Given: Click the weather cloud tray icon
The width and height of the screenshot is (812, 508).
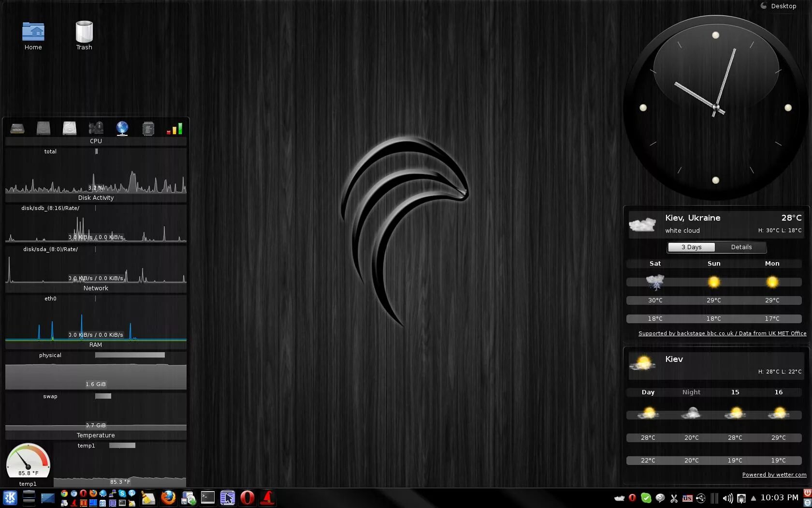Looking at the screenshot, I should 619,498.
